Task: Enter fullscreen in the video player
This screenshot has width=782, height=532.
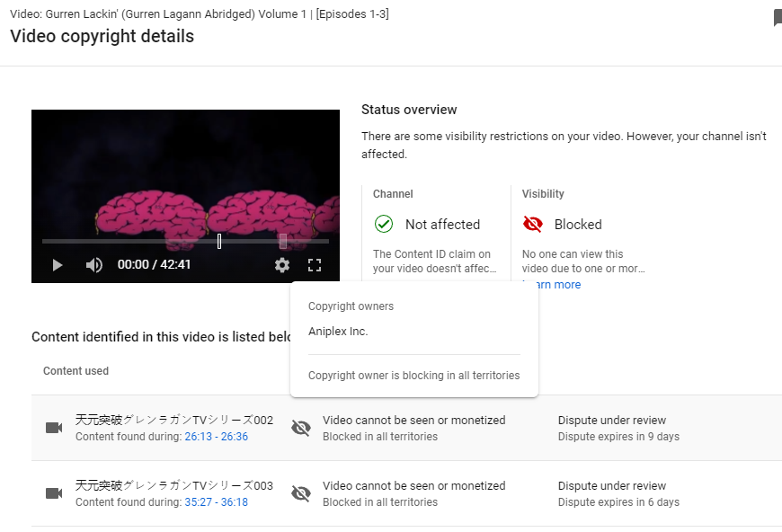Action: (315, 265)
